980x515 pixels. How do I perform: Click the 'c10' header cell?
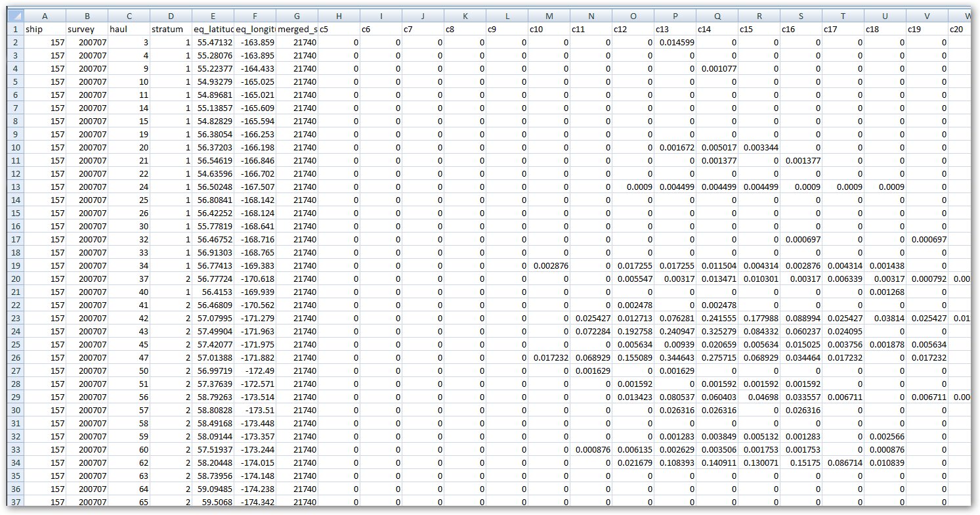[549, 29]
